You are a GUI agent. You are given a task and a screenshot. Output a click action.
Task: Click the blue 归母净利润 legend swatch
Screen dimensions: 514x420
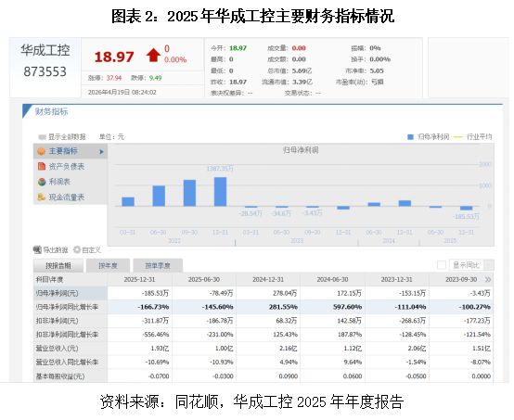pos(410,137)
